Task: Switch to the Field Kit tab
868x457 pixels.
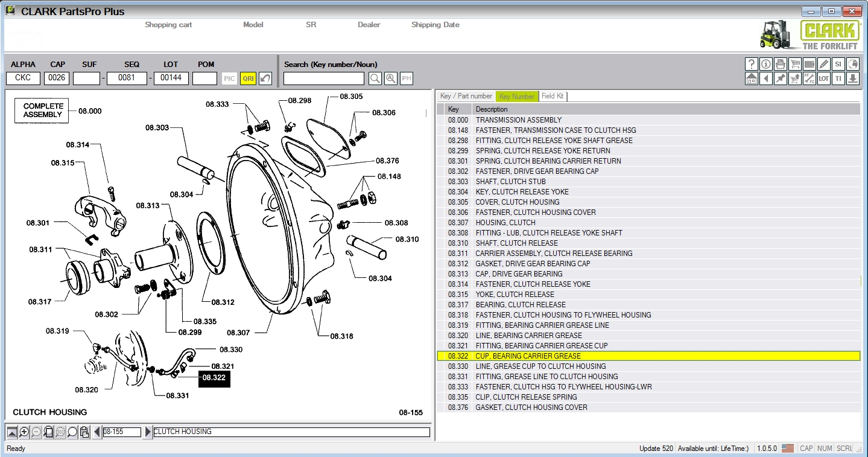Action: click(x=552, y=97)
